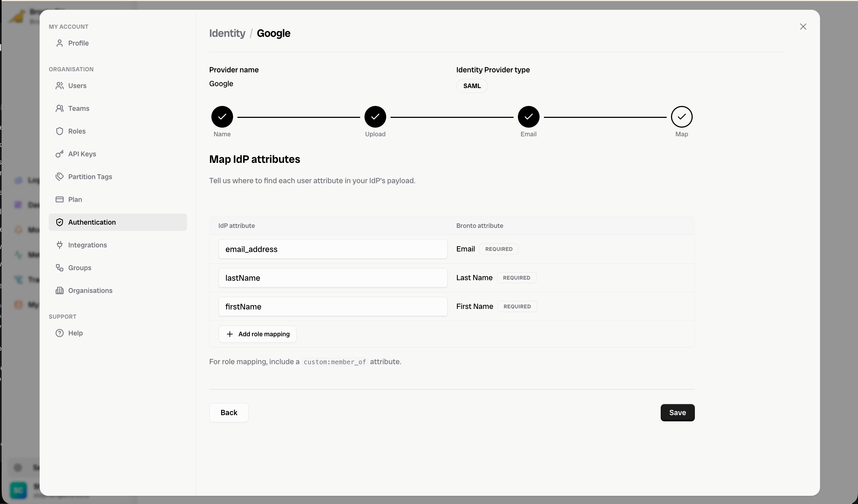
Task: Click the Save button
Action: click(x=678, y=412)
